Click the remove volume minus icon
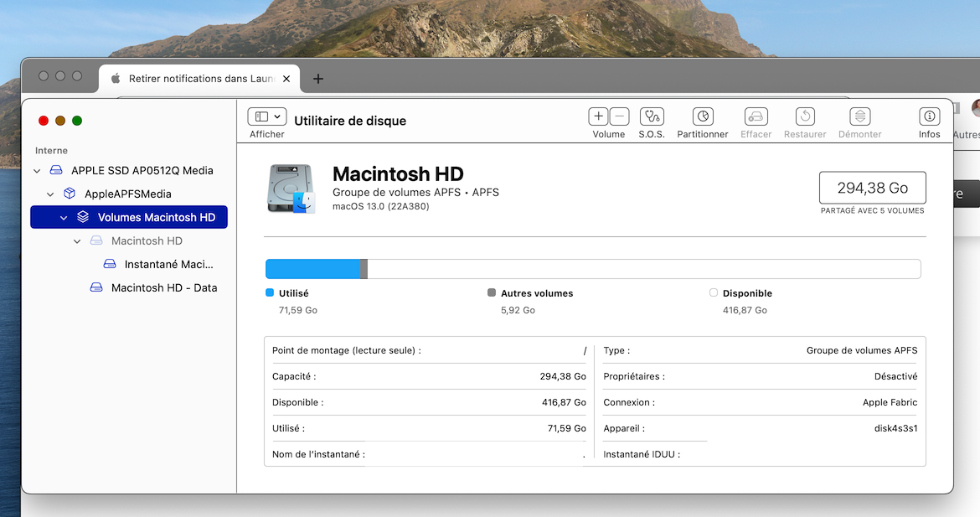Image resolution: width=980 pixels, height=517 pixels. click(619, 116)
